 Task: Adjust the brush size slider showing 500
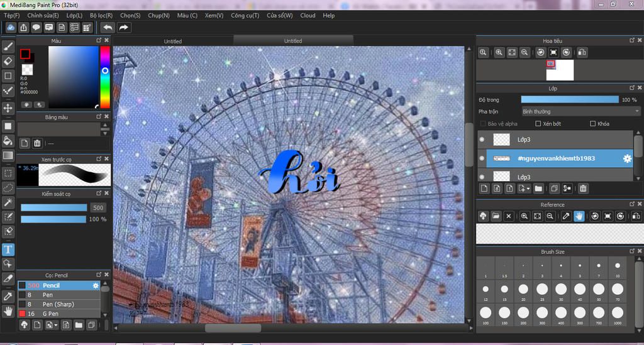[x=54, y=207]
